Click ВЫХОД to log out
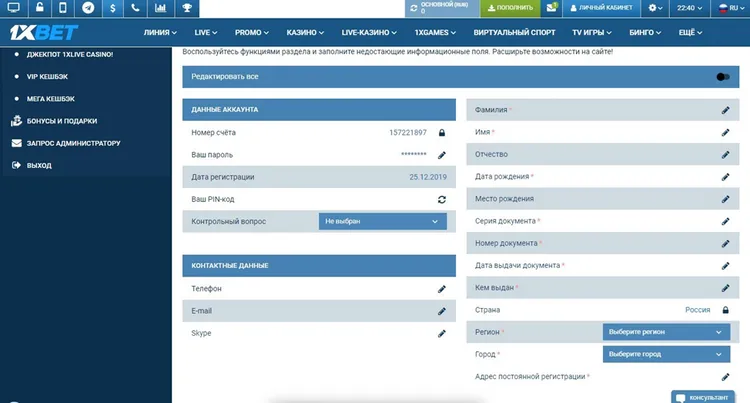Screen dimensions: 750x403 point(32,165)
